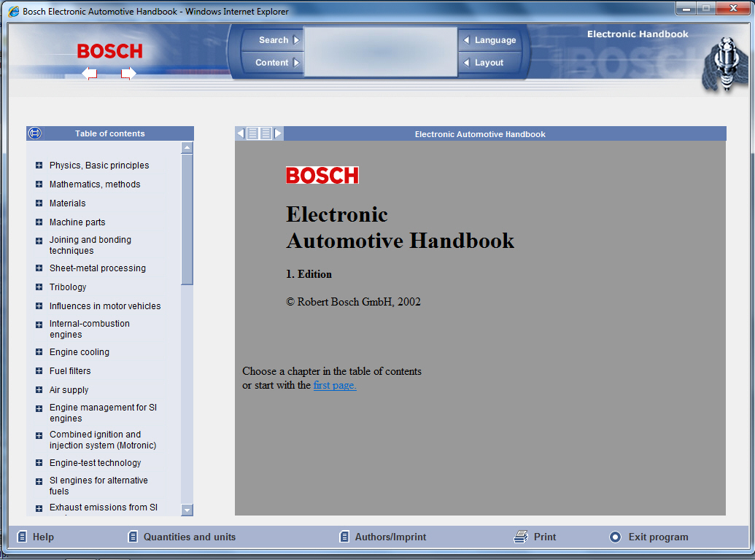Click the Authors/Imprint document icon
This screenshot has width=755, height=560.
(344, 537)
